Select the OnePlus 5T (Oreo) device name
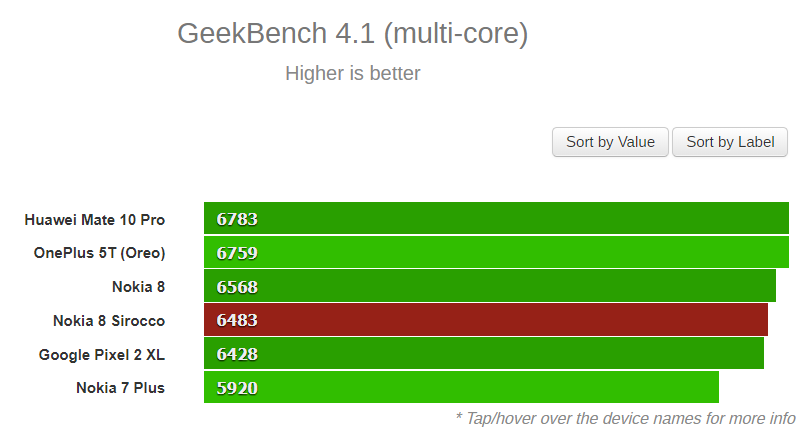The image size is (805, 443). tap(99, 253)
